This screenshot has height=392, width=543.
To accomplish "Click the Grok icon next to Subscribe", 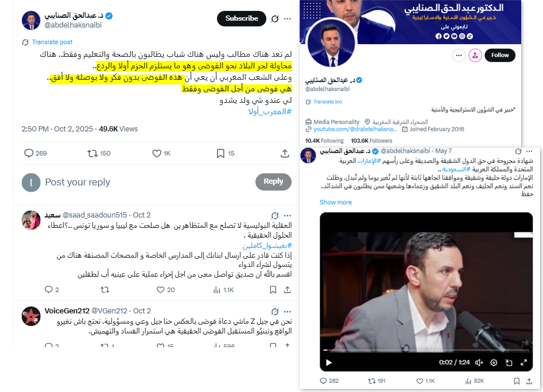I will pyautogui.click(x=275, y=19).
